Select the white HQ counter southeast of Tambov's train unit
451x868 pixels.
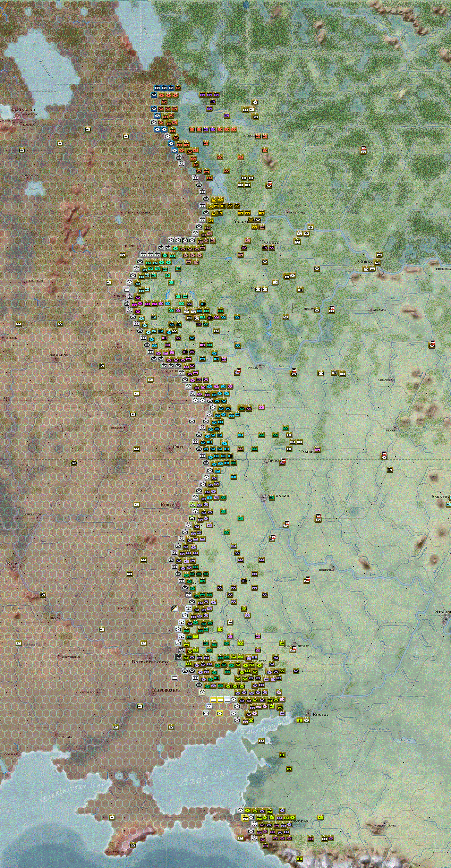[x=390, y=470]
